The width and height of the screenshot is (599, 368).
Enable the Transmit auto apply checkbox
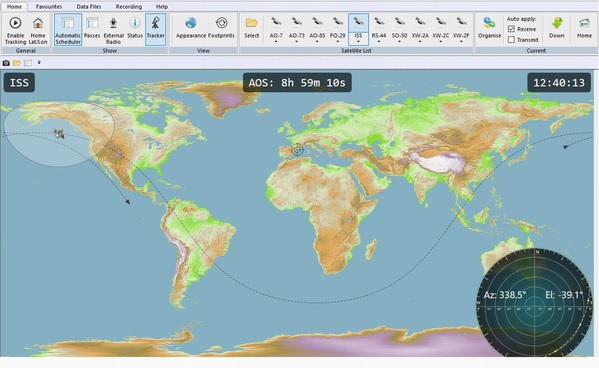click(x=511, y=39)
